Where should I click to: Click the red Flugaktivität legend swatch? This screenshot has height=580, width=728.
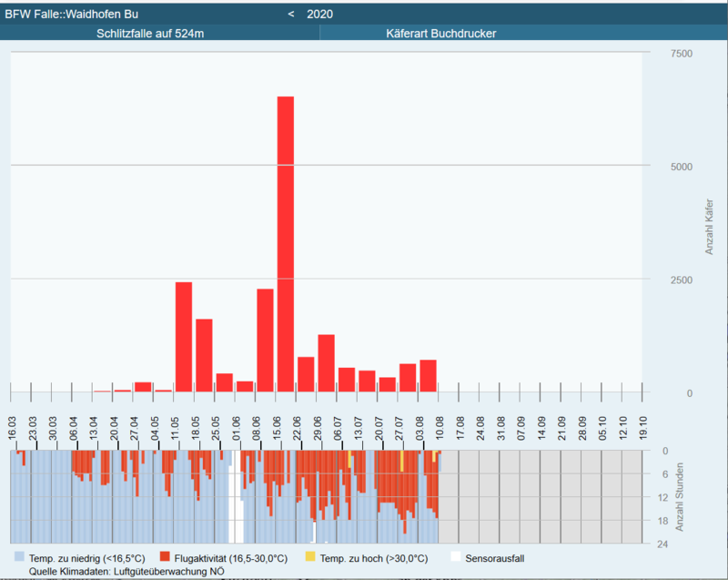pos(165,557)
